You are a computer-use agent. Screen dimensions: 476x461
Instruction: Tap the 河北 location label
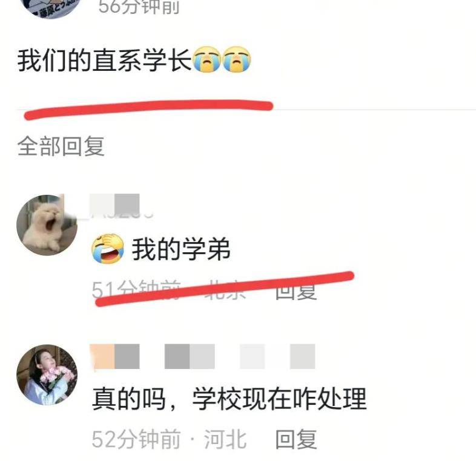point(225,439)
